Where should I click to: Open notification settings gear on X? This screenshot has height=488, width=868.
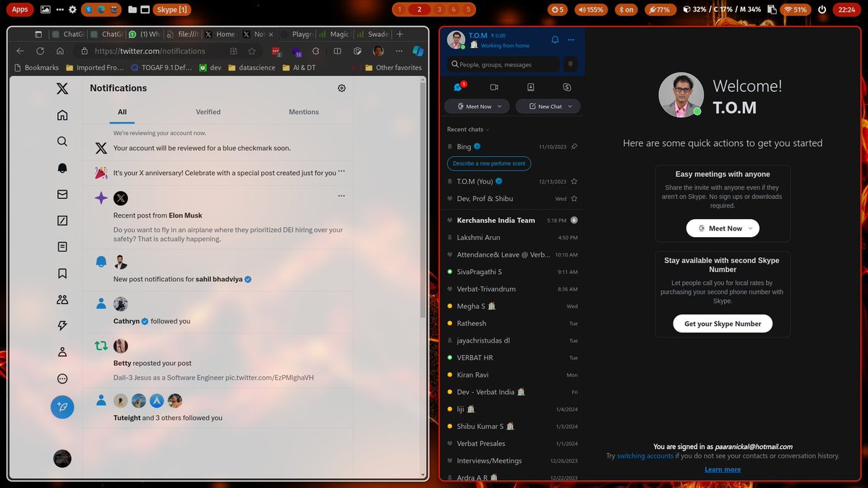(x=341, y=88)
